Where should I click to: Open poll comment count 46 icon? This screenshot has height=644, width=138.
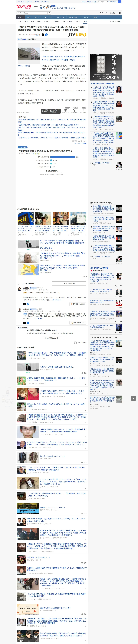tap(33, 153)
